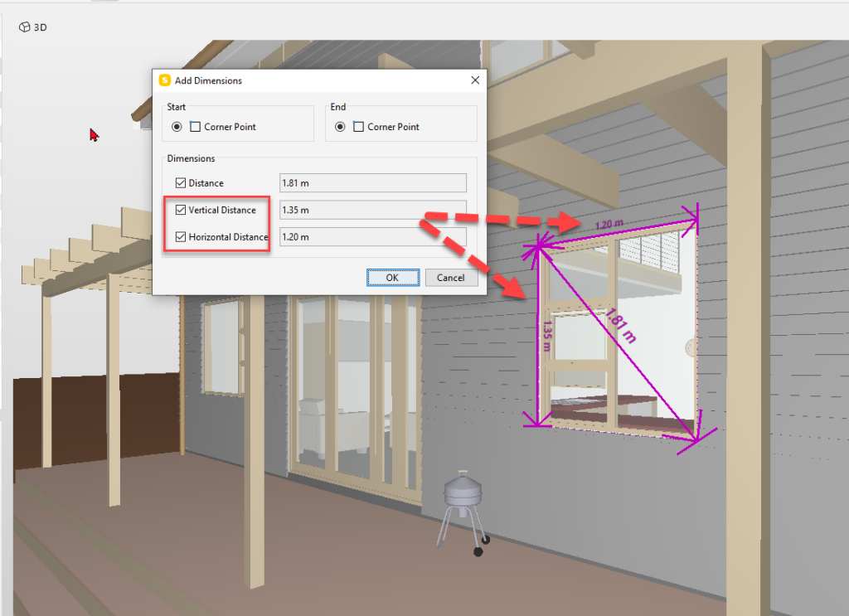849x616 pixels.
Task: Uncheck the Distance checkbox
Action: tap(181, 183)
